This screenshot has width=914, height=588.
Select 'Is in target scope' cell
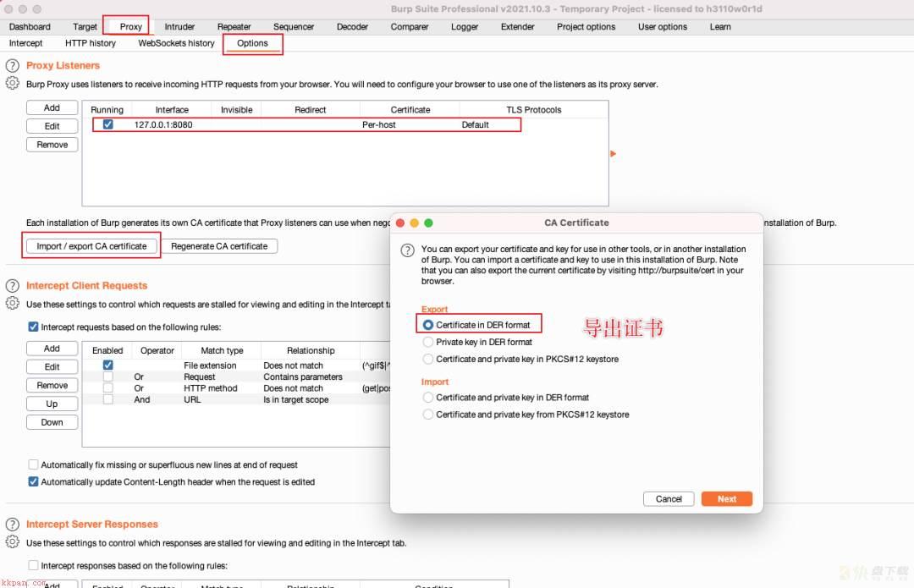coord(295,400)
